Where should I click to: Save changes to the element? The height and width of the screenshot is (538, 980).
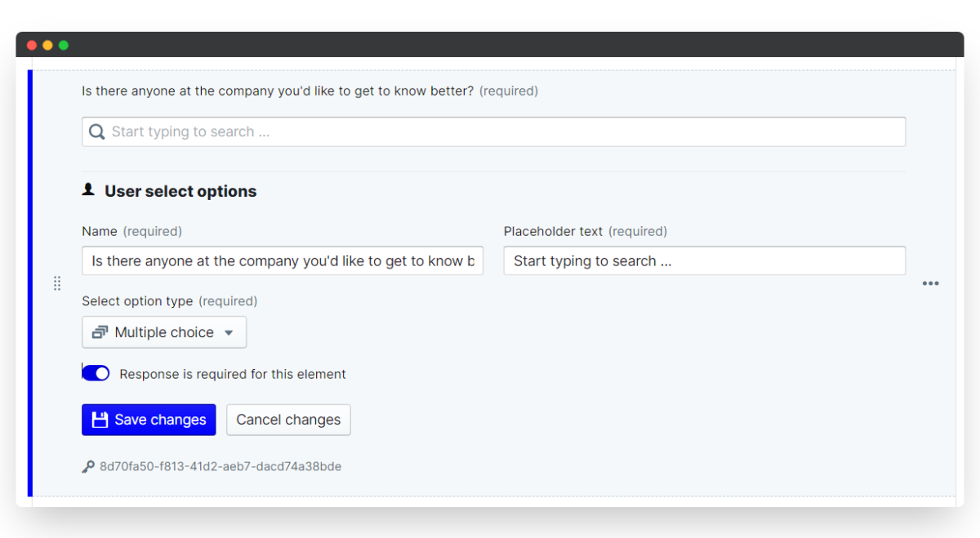coord(149,420)
